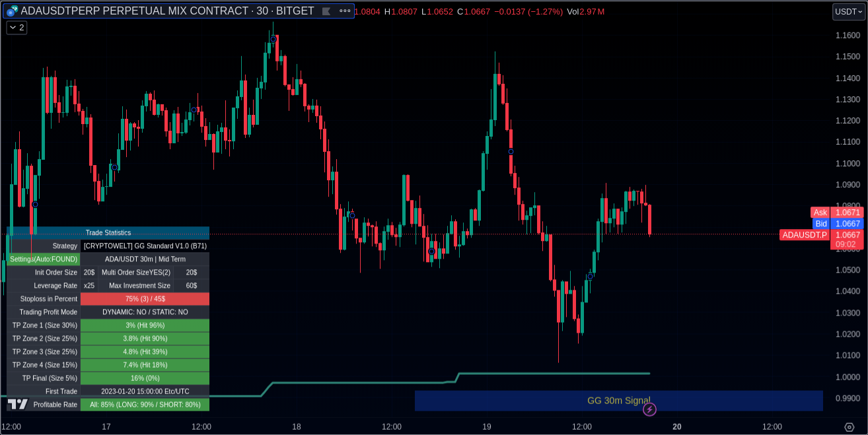868x435 pixels.
Task: Click the ADAUSDTPERP symbol title
Action: coord(167,11)
